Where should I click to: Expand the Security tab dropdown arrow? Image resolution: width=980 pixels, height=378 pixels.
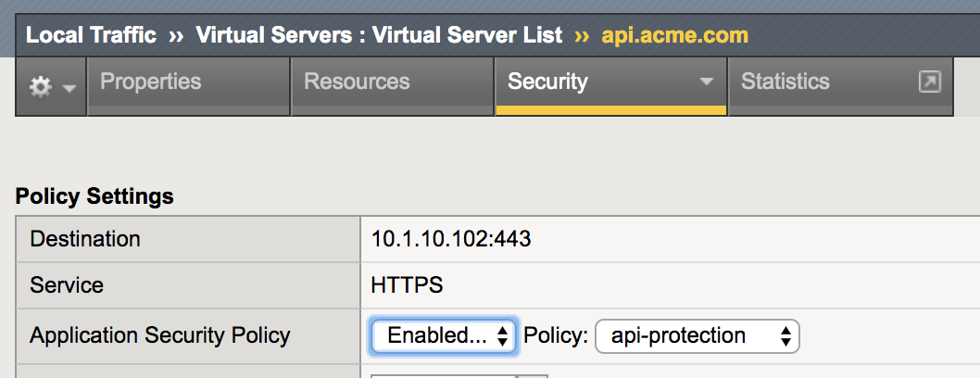(707, 82)
